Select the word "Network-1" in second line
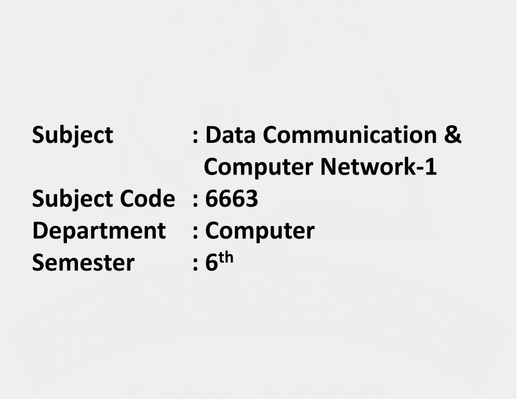The width and height of the screenshot is (532, 399). 378,167
